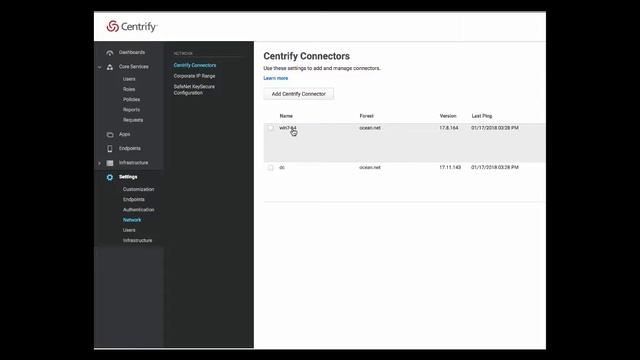Open Reports under Core Services
The width and height of the screenshot is (640, 360).
click(131, 109)
